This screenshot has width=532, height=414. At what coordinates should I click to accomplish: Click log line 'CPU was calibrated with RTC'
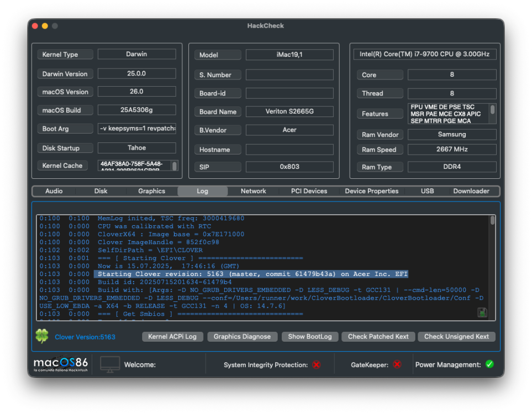[154, 226]
